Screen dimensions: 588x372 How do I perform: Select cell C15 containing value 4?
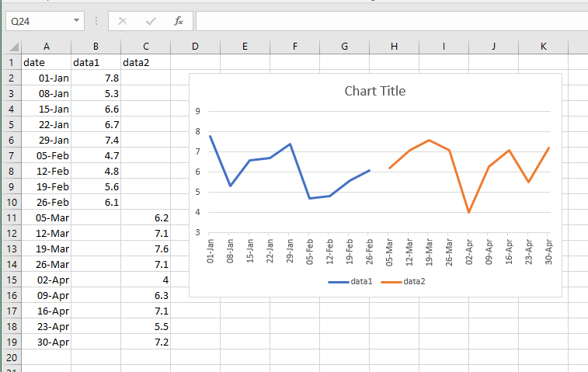(146, 280)
